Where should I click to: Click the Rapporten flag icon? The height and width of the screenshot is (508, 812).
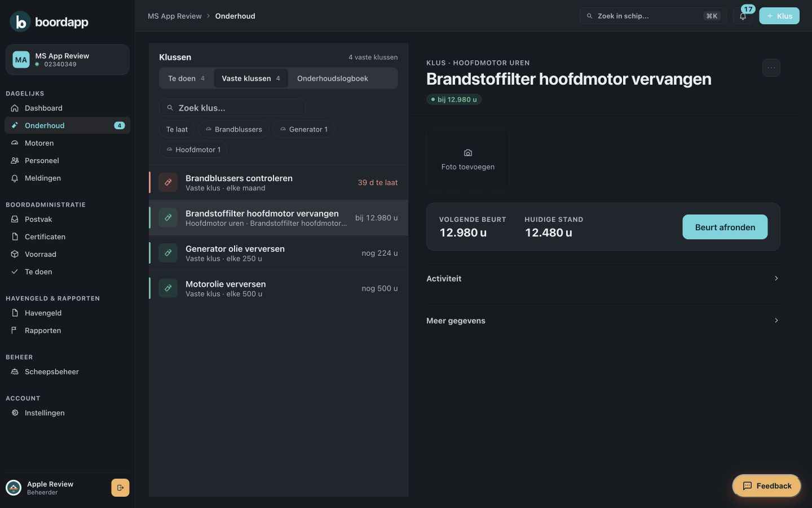coord(15,330)
